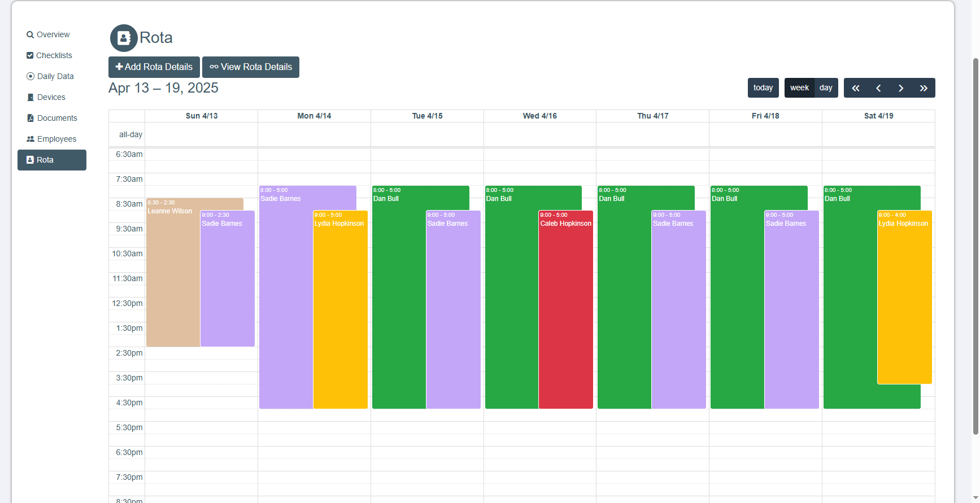980x503 pixels.
Task: Switch calendar to day view
Action: click(x=826, y=88)
